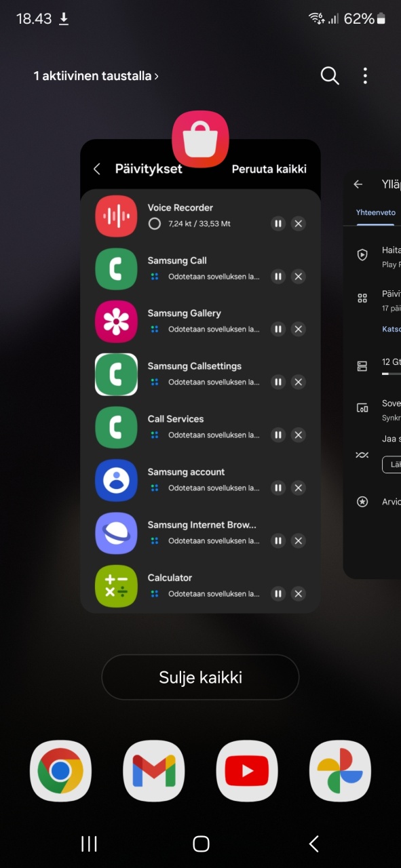Image resolution: width=401 pixels, height=868 pixels.
Task: Pause the Samsung Gallery update
Action: tap(278, 329)
